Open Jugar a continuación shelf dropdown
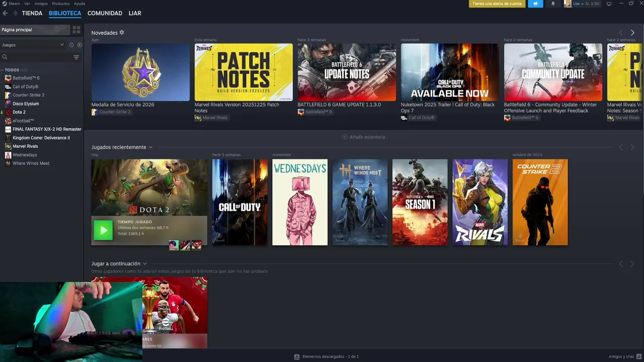The width and height of the screenshot is (644, 362). coord(145,263)
